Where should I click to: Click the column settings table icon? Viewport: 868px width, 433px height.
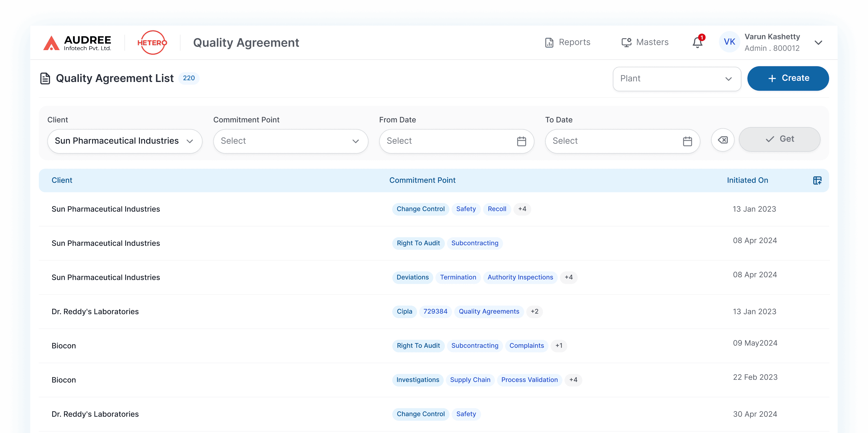point(817,180)
